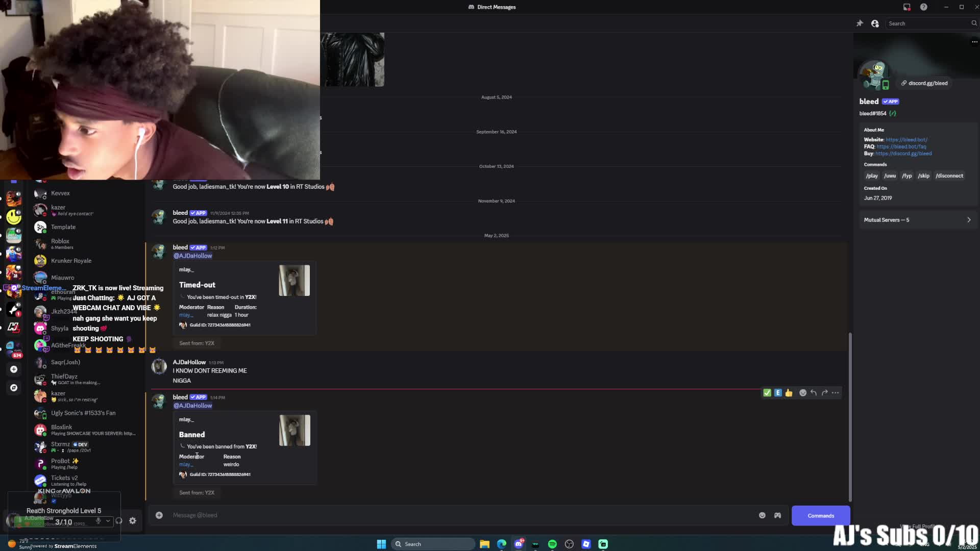980x551 pixels.
Task: Click the @AJDaHollow mention in Banned message
Action: tap(192, 406)
